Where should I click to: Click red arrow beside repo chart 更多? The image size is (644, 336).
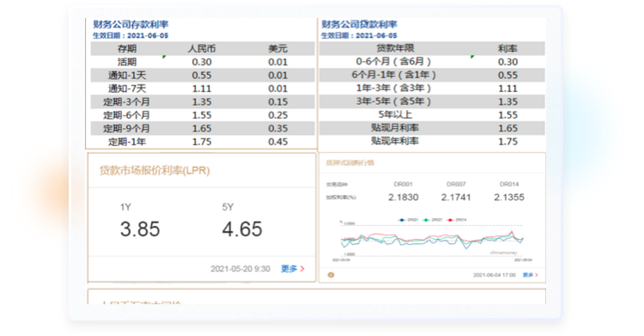pyautogui.click(x=537, y=275)
